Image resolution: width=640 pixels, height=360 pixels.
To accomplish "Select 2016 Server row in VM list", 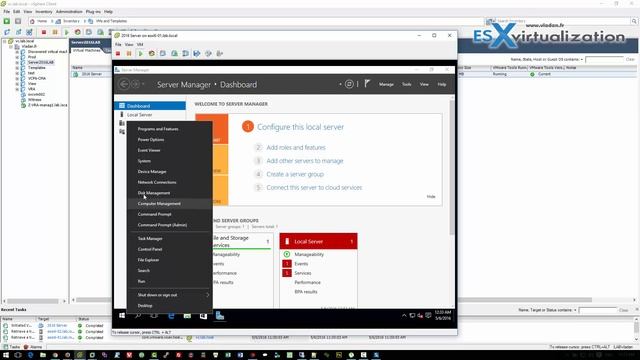I will point(92,74).
